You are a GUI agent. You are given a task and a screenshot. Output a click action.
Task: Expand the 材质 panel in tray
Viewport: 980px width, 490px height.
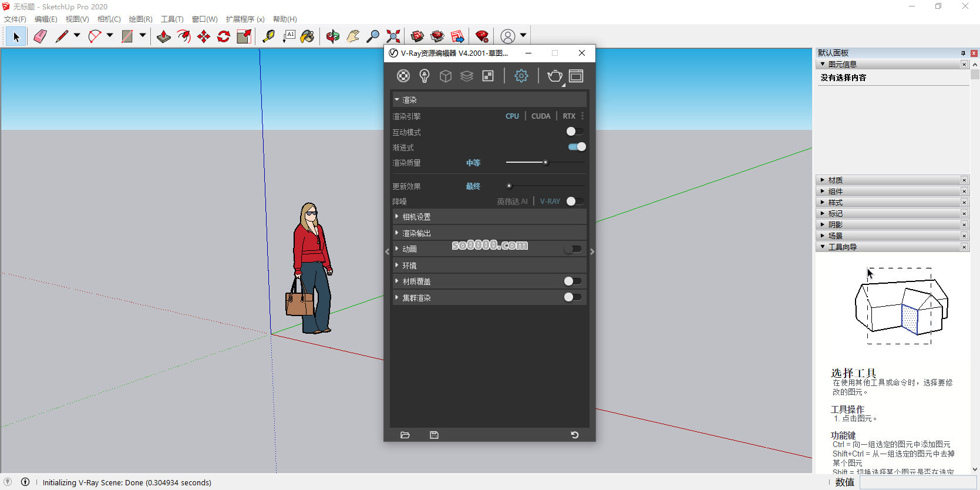[x=835, y=180]
